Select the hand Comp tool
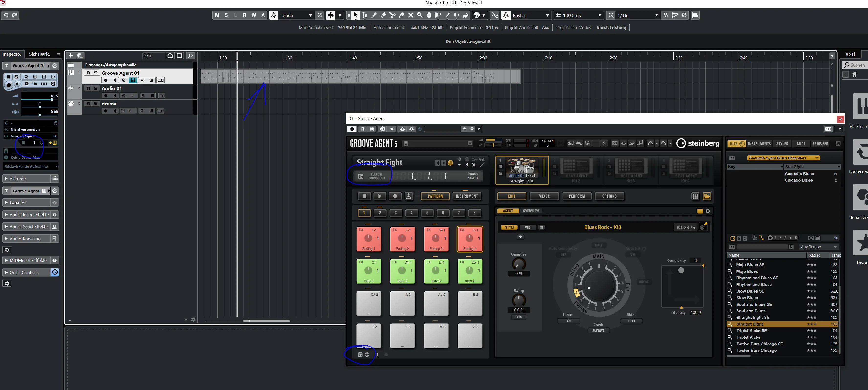The height and width of the screenshot is (390, 868). [429, 15]
